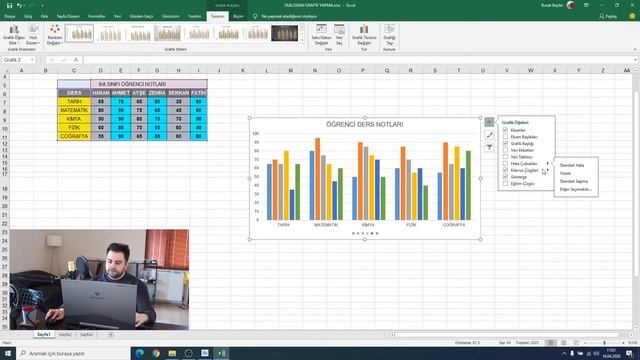Open the Name Box dropdown arrow

[x=32, y=60]
